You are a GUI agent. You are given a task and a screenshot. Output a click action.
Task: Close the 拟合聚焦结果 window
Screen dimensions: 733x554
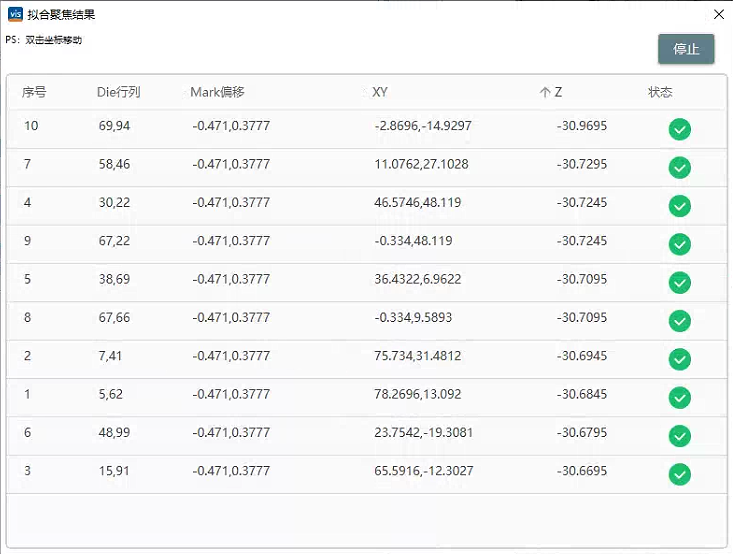tap(718, 15)
